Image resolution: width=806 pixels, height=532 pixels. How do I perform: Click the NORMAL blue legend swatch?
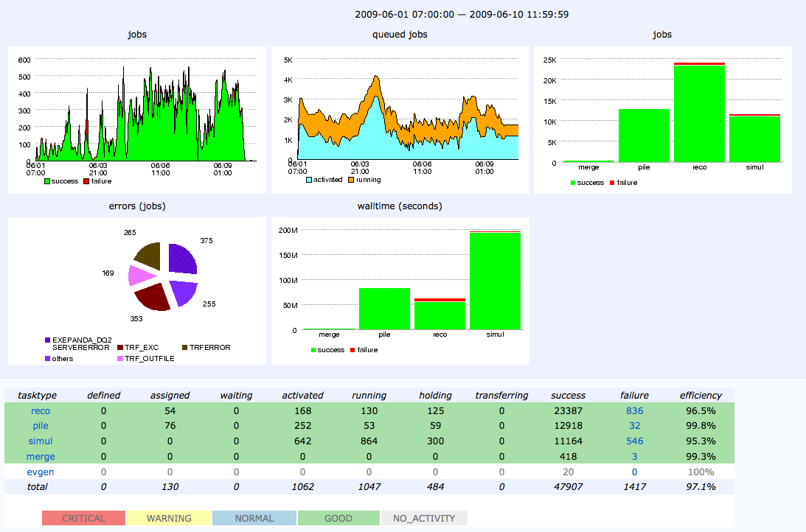pos(254,518)
